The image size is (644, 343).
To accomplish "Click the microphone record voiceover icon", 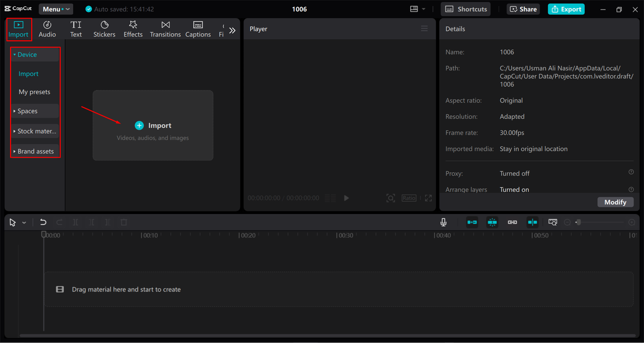I will [443, 222].
